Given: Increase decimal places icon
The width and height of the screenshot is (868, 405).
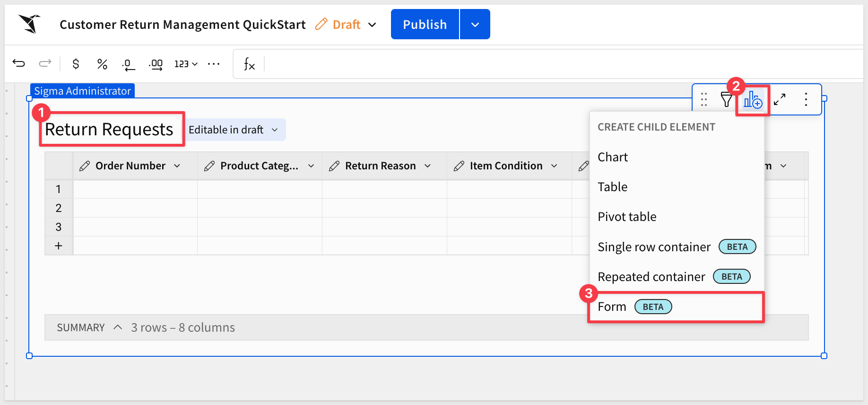Looking at the screenshot, I should tap(156, 64).
